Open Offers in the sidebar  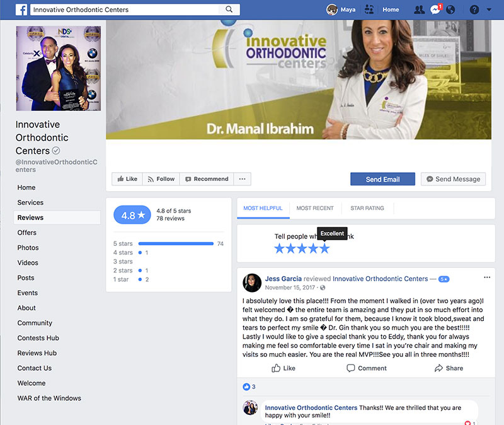pyautogui.click(x=26, y=233)
